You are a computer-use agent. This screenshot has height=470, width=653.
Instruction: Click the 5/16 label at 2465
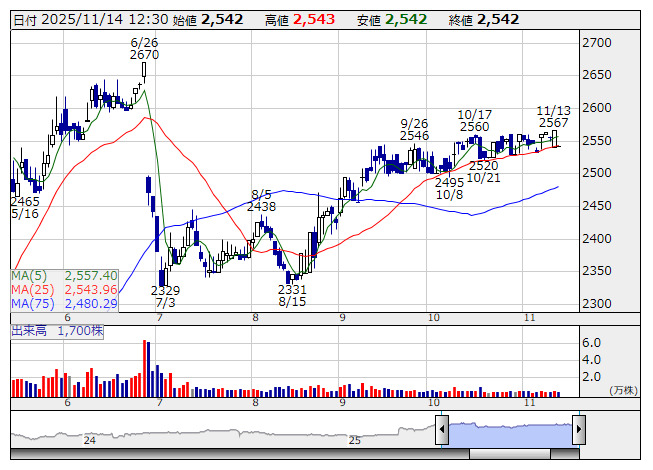click(x=25, y=207)
